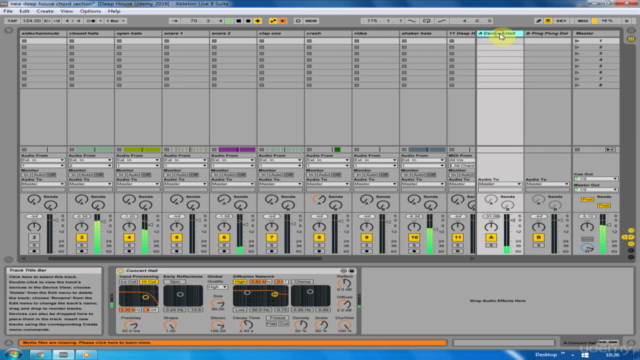Click the reverb Predelay knob
The width and height of the screenshot is (640, 360).
(x=131, y=324)
